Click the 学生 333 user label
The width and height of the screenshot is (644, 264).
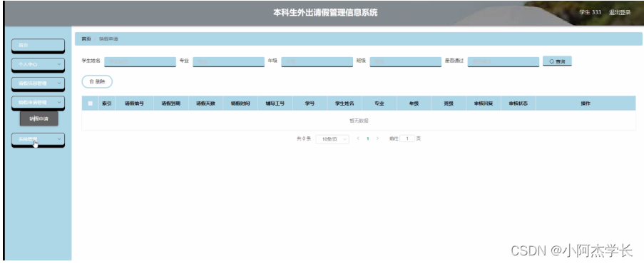[591, 12]
